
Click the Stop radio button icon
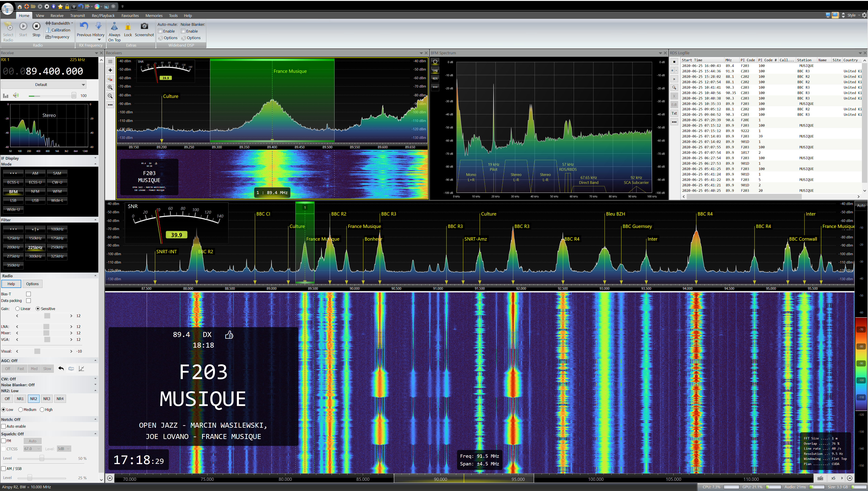click(36, 26)
